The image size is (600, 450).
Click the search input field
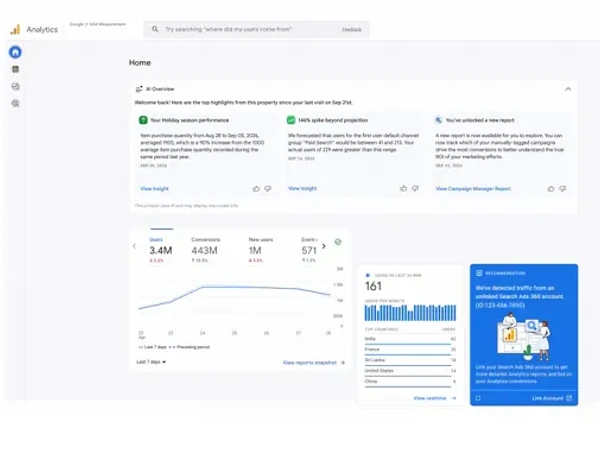tap(256, 29)
